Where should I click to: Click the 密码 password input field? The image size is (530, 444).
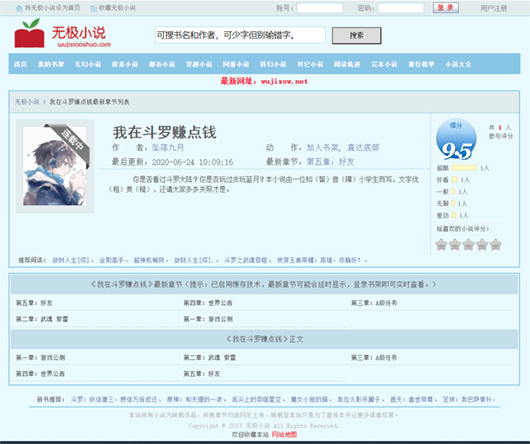pyautogui.click(x=401, y=8)
